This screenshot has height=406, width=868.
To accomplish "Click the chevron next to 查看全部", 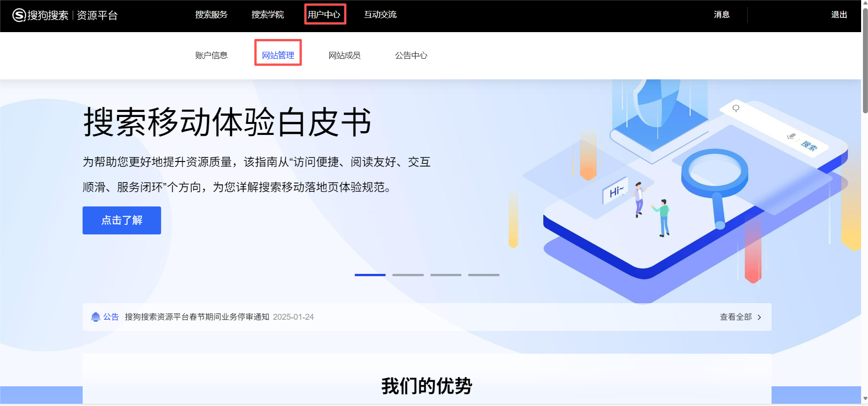I will pos(759,317).
